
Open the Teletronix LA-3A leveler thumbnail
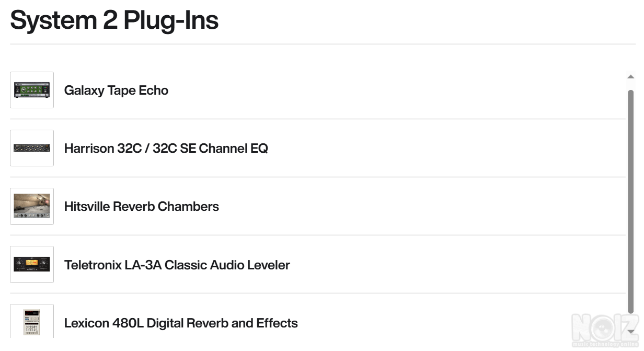32,264
